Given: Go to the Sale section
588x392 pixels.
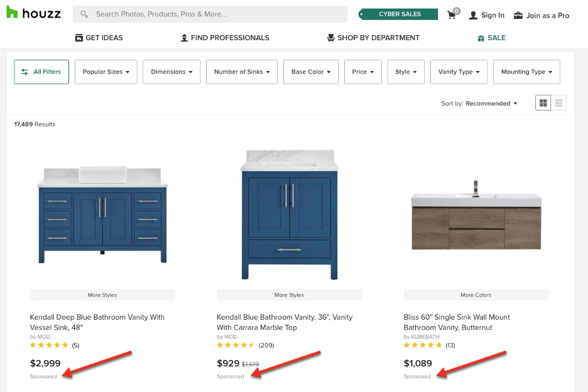Looking at the screenshot, I should point(491,38).
